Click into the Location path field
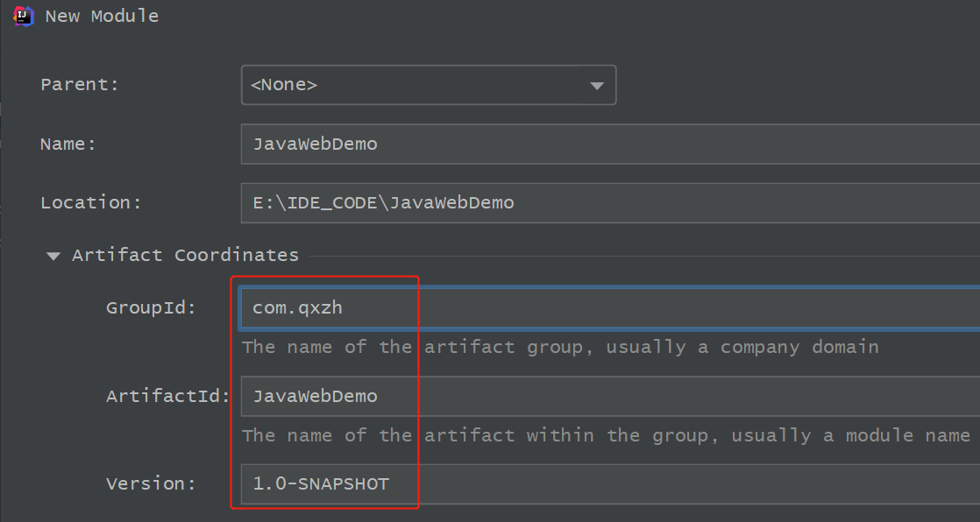Image resolution: width=980 pixels, height=522 pixels. [609, 203]
